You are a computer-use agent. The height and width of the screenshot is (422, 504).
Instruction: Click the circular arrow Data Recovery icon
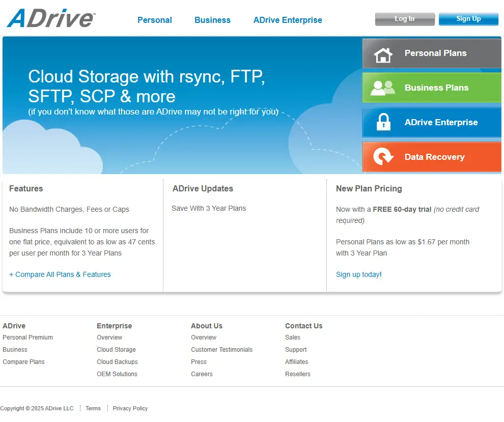[x=383, y=156]
